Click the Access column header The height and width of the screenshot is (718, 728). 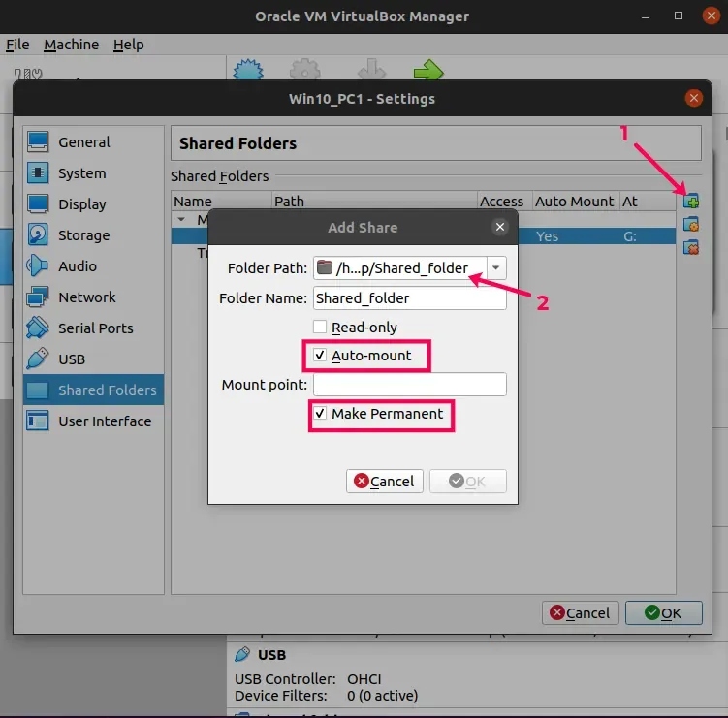tap(504, 201)
